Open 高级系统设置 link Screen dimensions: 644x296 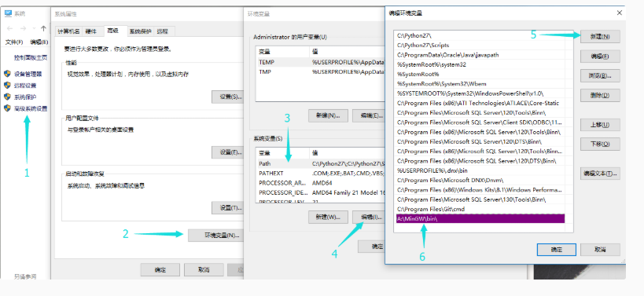click(x=31, y=108)
